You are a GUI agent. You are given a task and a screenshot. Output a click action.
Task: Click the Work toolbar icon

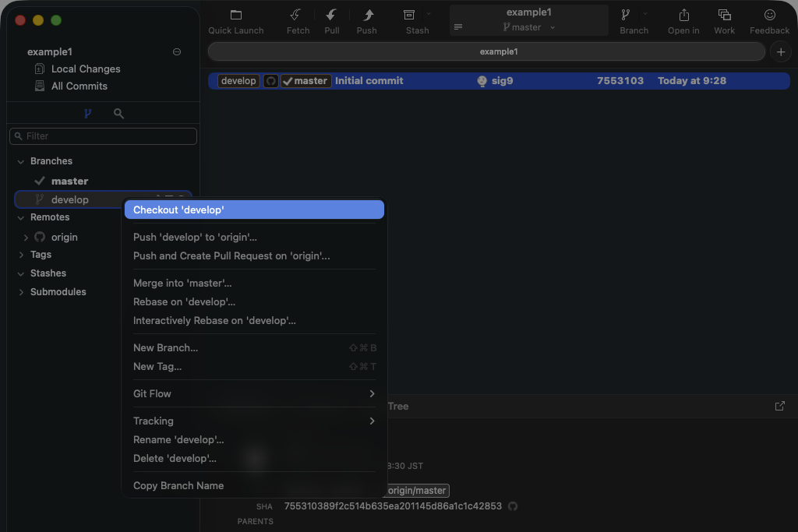(724, 16)
